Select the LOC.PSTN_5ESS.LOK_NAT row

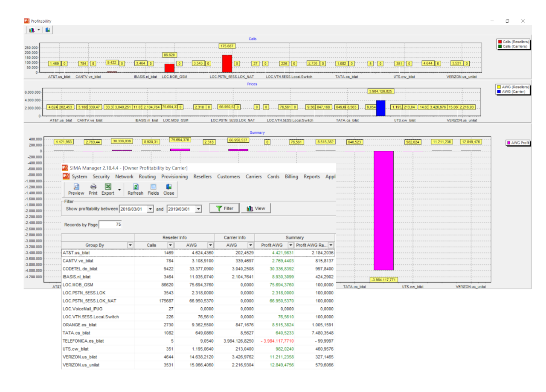[x=198, y=301]
